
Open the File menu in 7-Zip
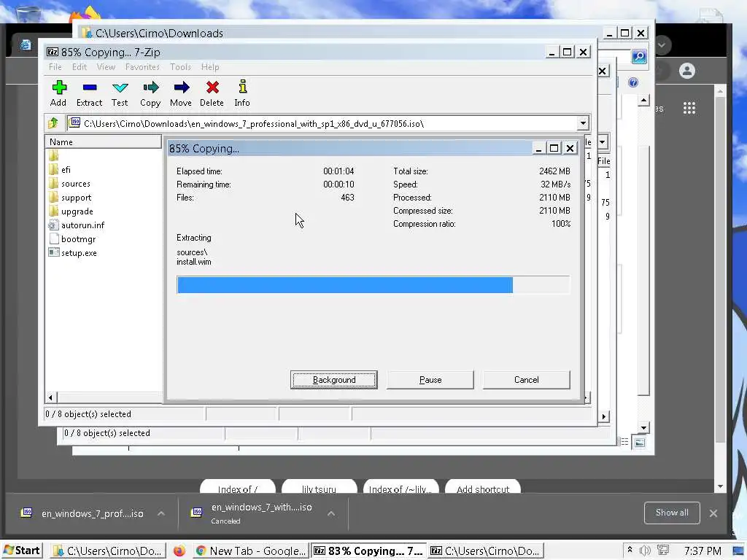pos(55,67)
